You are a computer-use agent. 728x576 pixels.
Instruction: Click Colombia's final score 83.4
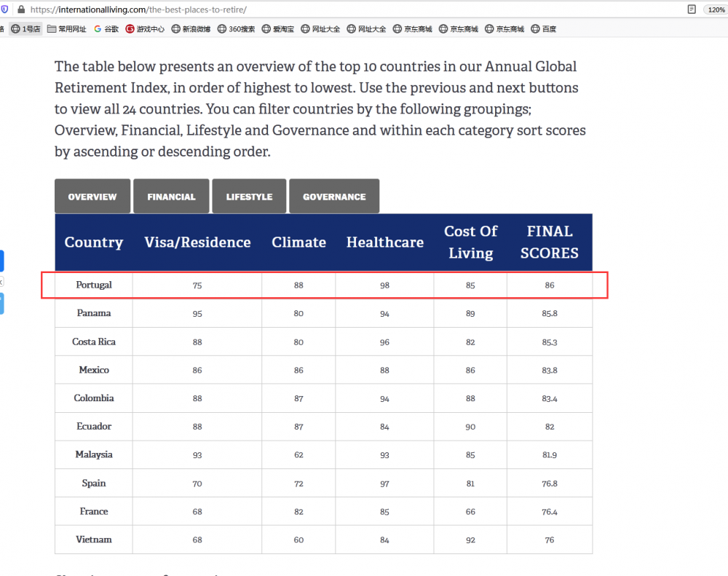coord(549,398)
